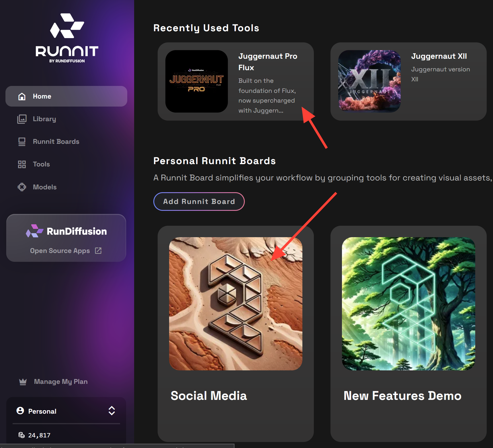Screen dimensions: 493x448
Task: Click the Juggernaut XII thumbnail image
Action: pyautogui.click(x=369, y=81)
